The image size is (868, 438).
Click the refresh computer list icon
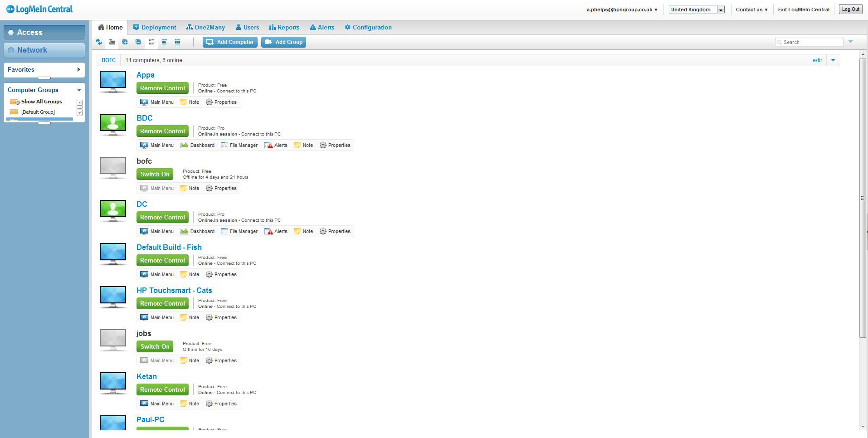click(99, 42)
